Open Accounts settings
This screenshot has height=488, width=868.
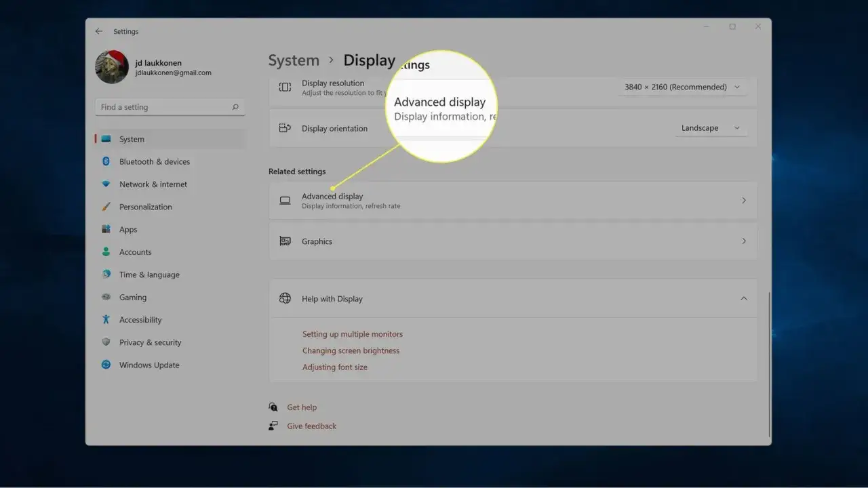[x=170, y=252]
